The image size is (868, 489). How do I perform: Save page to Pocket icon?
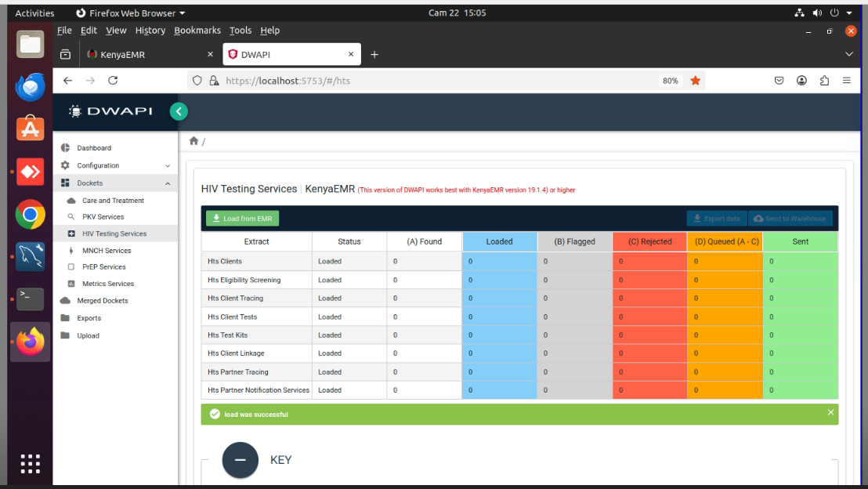click(779, 81)
